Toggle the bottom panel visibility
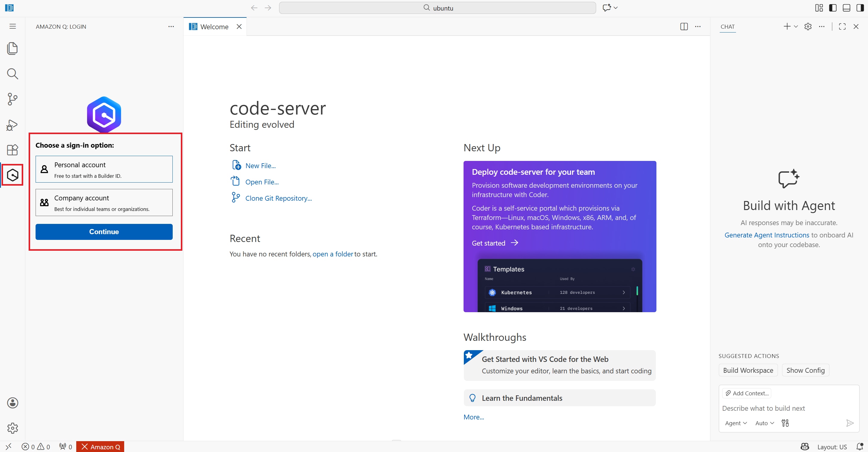This screenshot has height=452, width=868. tap(846, 8)
